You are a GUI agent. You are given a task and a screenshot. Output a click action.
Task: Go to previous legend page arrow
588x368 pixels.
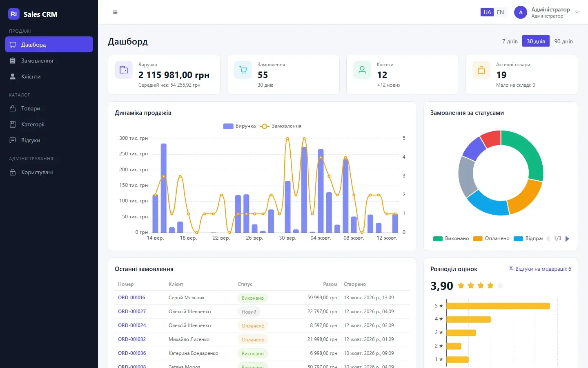tap(548, 238)
